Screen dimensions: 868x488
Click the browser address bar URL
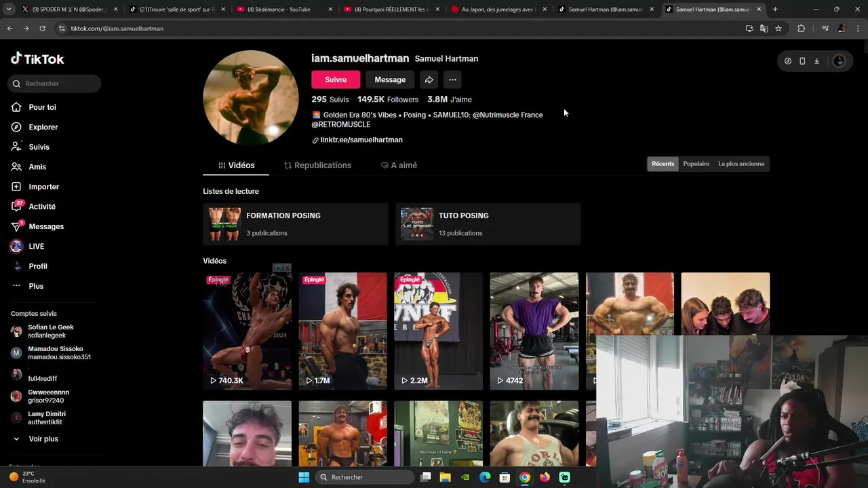[117, 28]
